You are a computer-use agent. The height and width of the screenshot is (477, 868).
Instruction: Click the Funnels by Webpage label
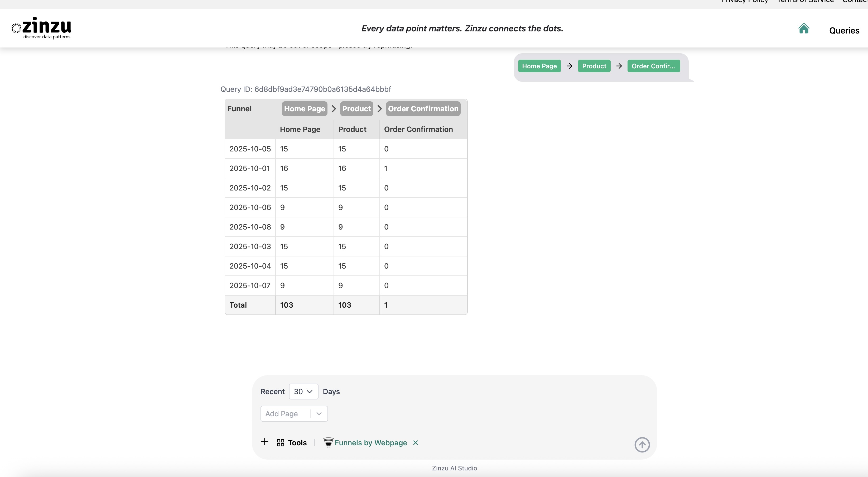pyautogui.click(x=371, y=443)
